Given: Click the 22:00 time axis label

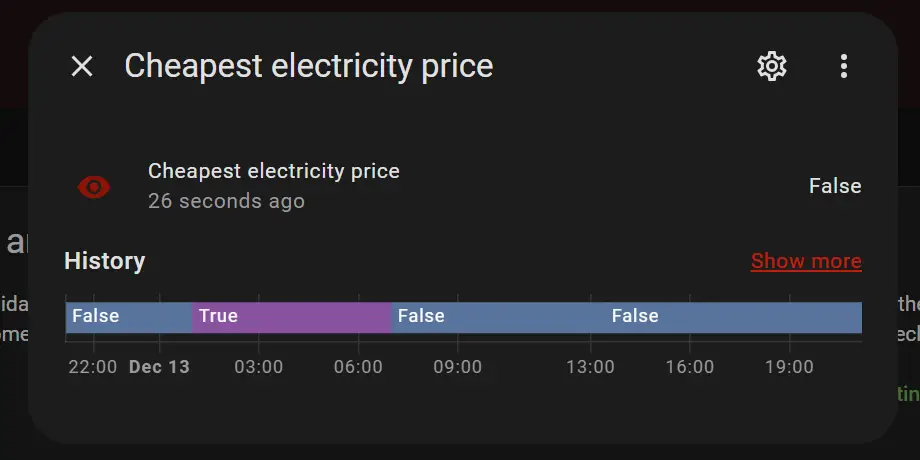Looking at the screenshot, I should coord(93,367).
